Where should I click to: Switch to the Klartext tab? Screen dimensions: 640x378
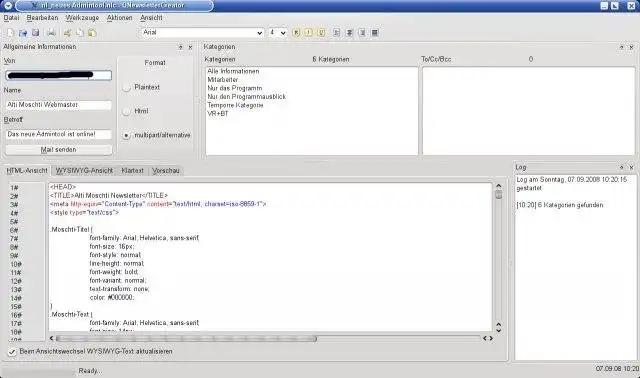[133, 171]
